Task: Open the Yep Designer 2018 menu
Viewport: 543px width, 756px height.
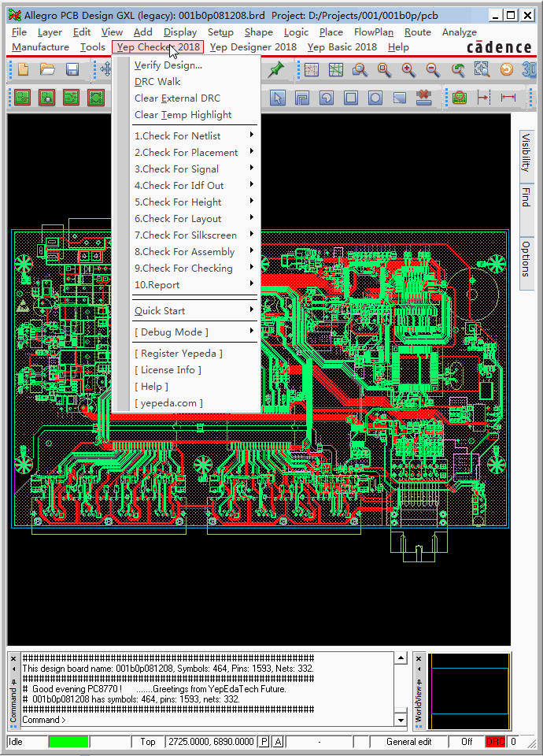Action: (253, 47)
